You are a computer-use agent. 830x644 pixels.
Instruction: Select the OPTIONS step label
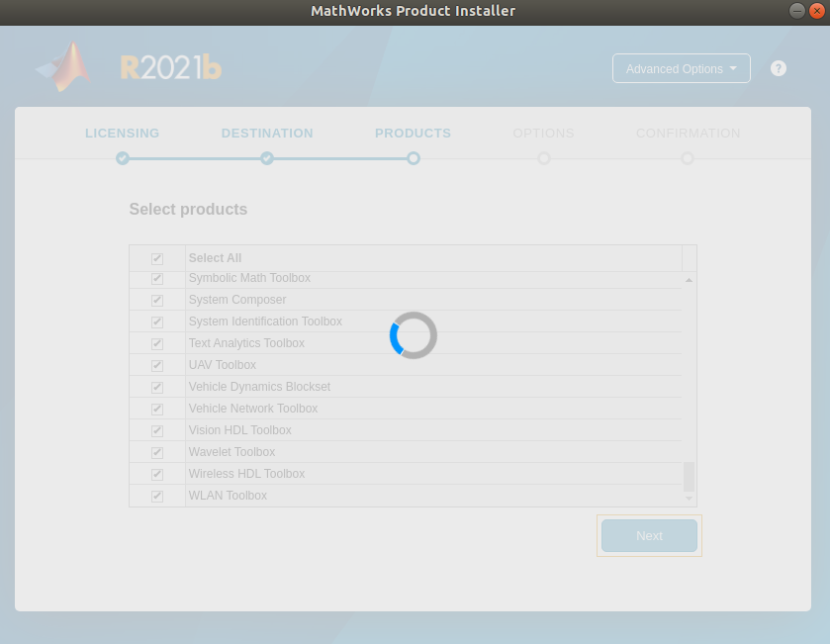(544, 133)
